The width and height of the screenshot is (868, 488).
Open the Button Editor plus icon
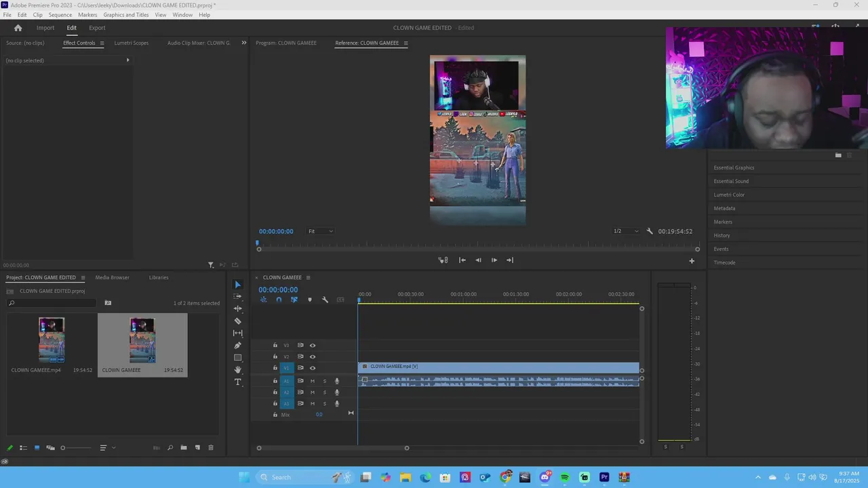[692, 261]
